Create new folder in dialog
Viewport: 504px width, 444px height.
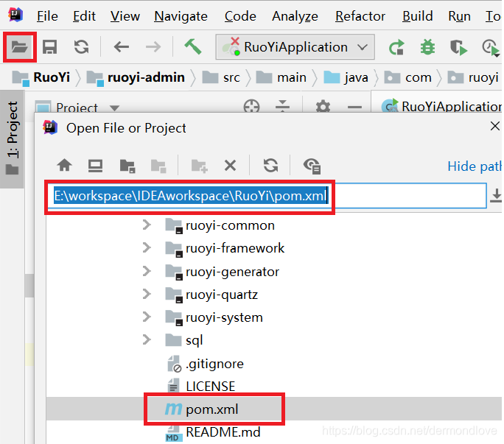tap(199, 166)
